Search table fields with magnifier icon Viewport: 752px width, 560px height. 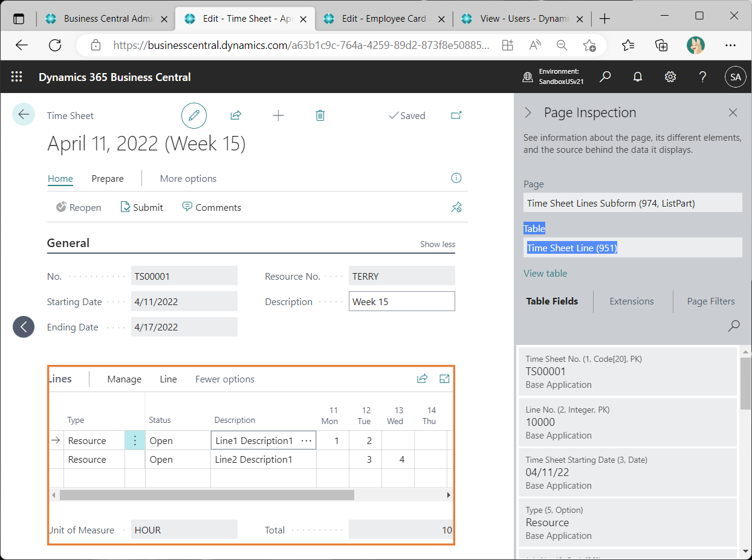[x=733, y=326]
